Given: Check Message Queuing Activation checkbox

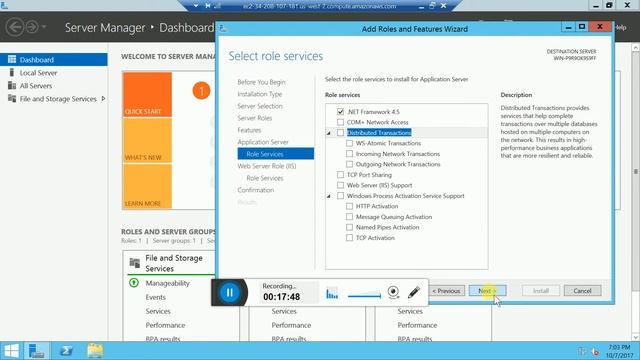Looking at the screenshot, I should 349,217.
